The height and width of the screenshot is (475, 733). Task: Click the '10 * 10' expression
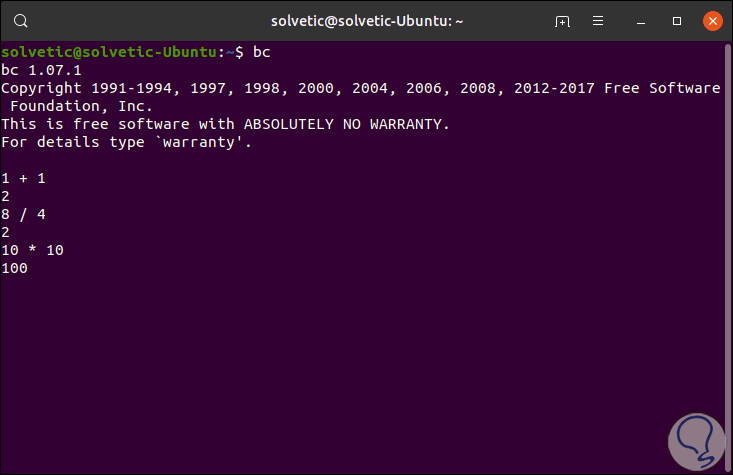tap(32, 250)
